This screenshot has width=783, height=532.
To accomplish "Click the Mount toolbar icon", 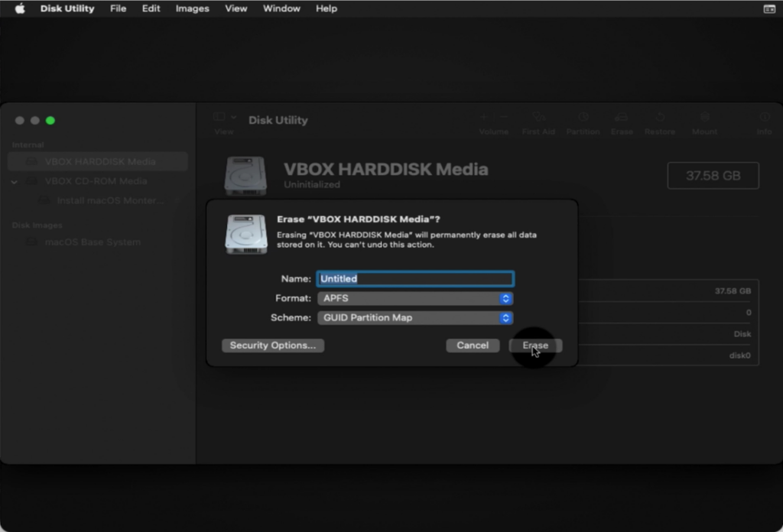I will 704,117.
